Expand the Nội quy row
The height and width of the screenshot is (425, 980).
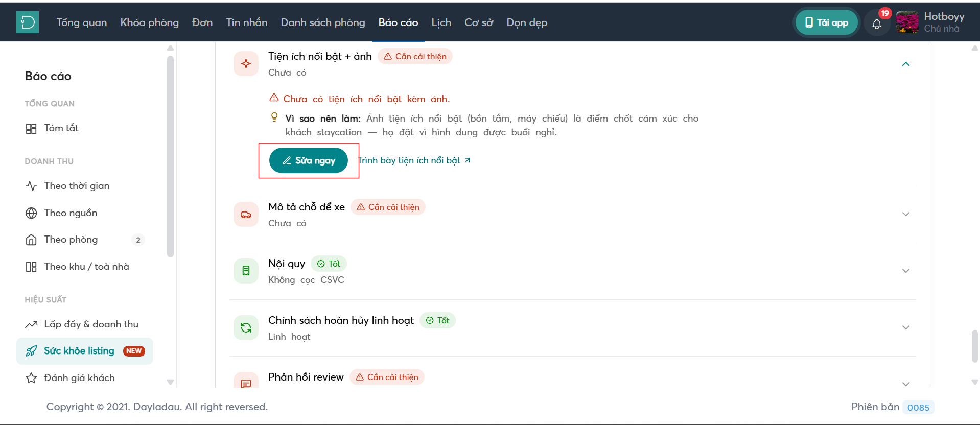[x=906, y=271]
